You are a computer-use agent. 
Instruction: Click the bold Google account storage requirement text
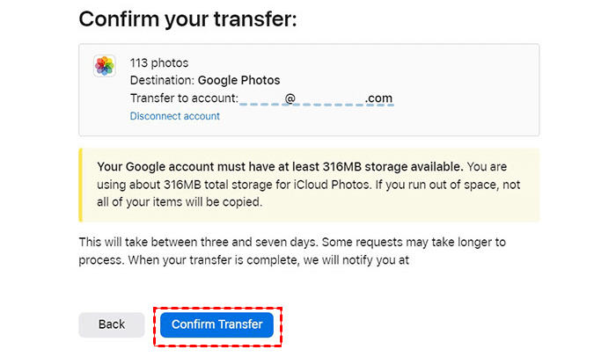pyautogui.click(x=280, y=166)
